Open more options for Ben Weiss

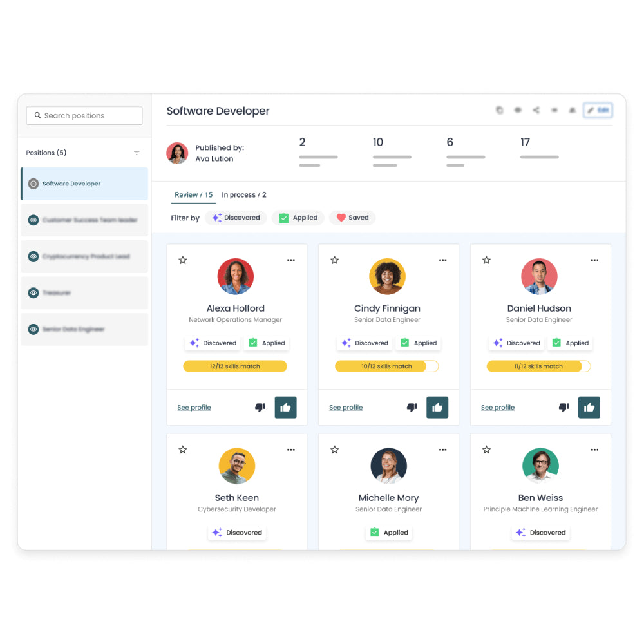tap(594, 450)
